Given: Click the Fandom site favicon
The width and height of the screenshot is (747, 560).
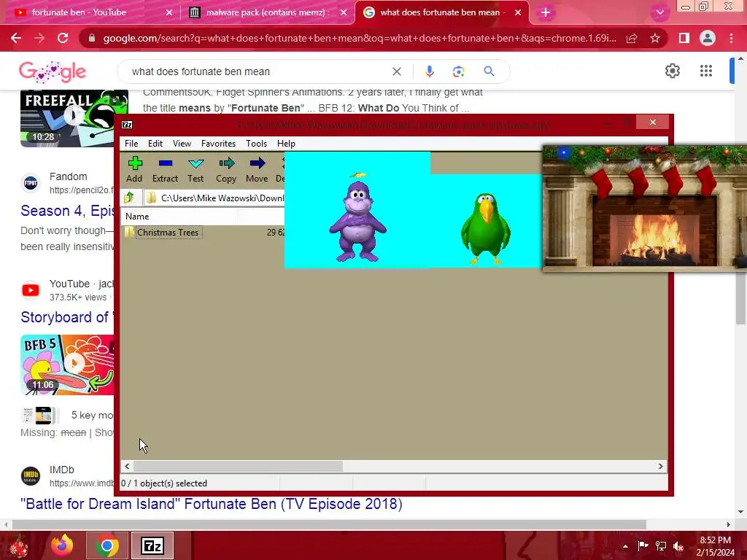Looking at the screenshot, I should (x=31, y=183).
